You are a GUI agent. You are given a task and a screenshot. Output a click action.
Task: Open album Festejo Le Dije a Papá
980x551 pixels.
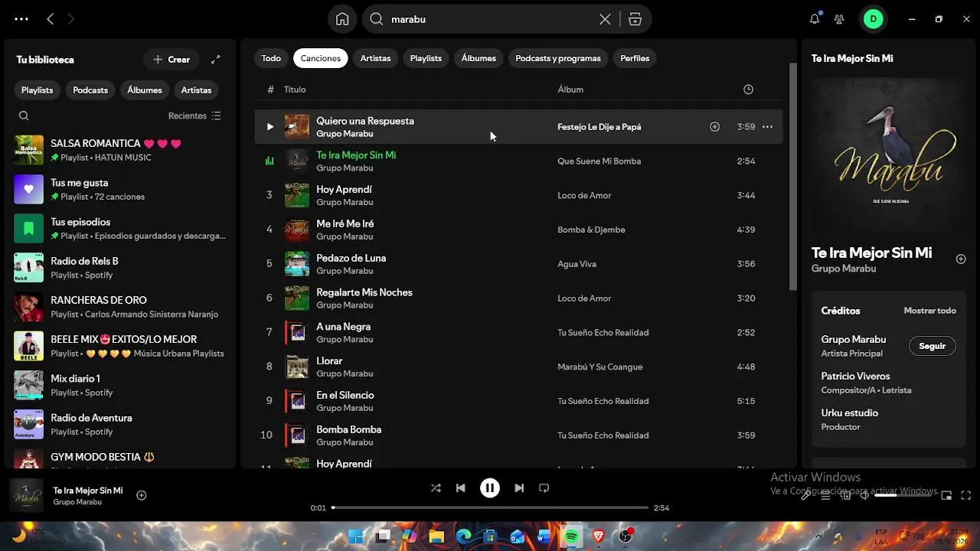(599, 127)
